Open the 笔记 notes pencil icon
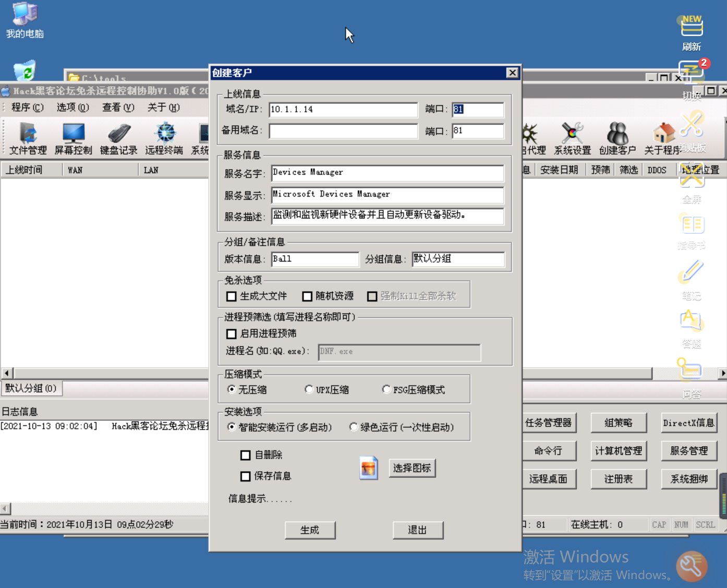 [692, 280]
